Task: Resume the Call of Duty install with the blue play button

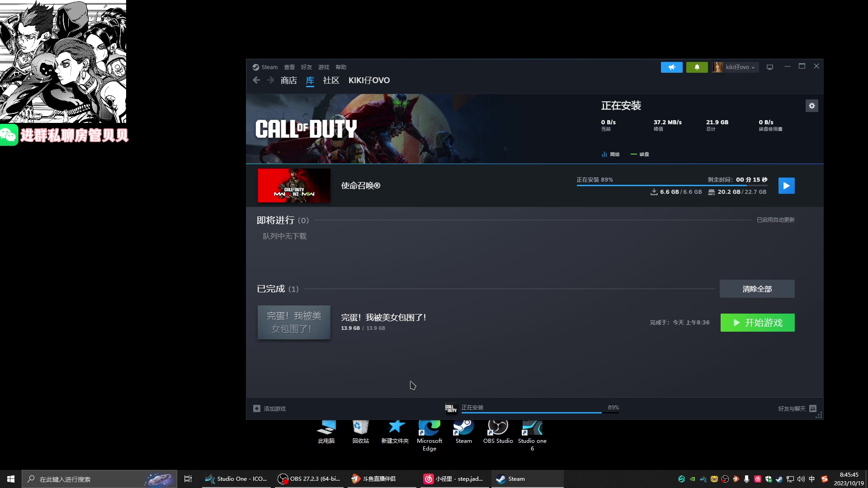Action: coord(786,186)
